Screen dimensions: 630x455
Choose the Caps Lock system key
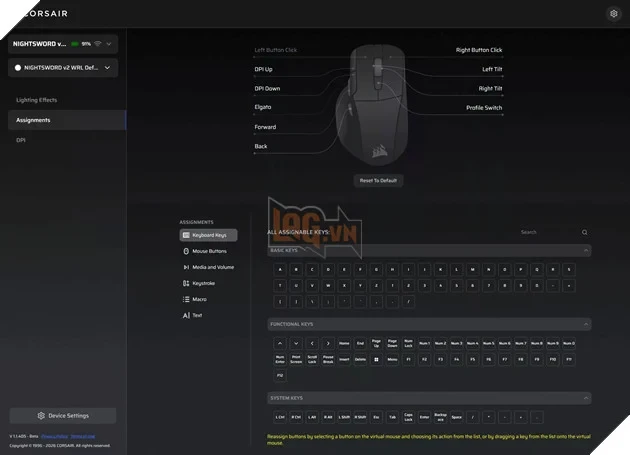click(x=409, y=418)
